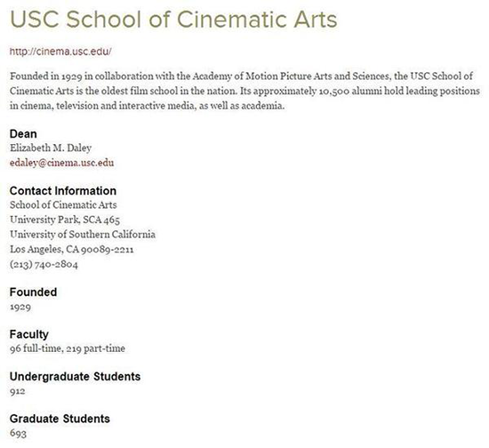Screen dimensions: 489x448
Task: Open the http://cinema.usc.edu/ link
Action: pos(60,52)
